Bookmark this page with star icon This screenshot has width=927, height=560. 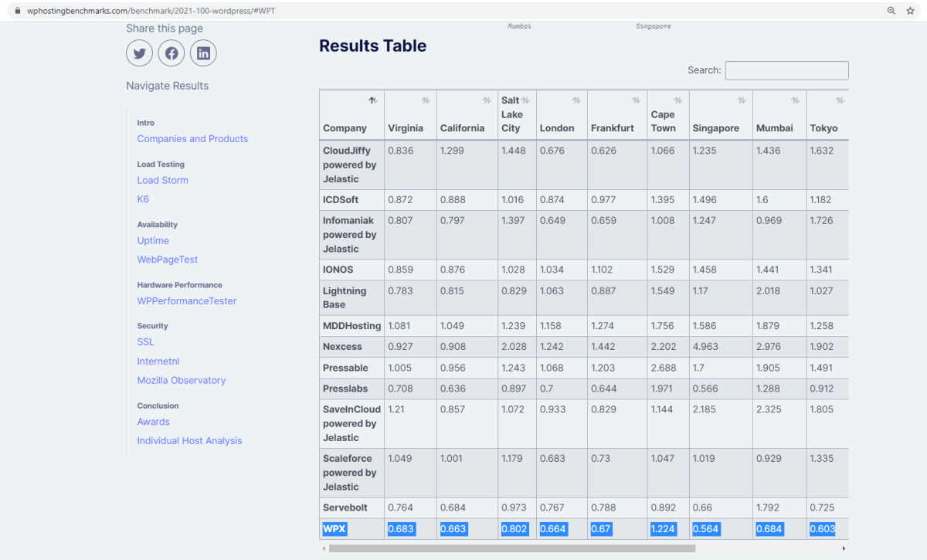[911, 11]
